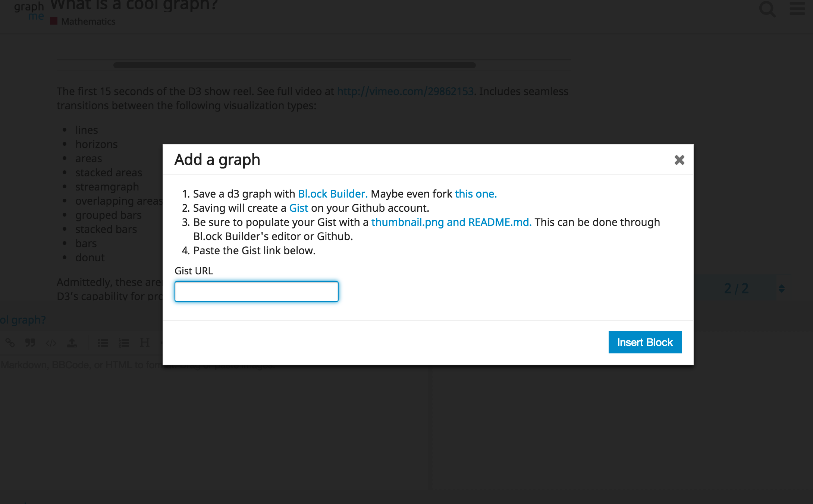Open the thumbnail.png and README.md link
The height and width of the screenshot is (504, 813).
pos(451,222)
